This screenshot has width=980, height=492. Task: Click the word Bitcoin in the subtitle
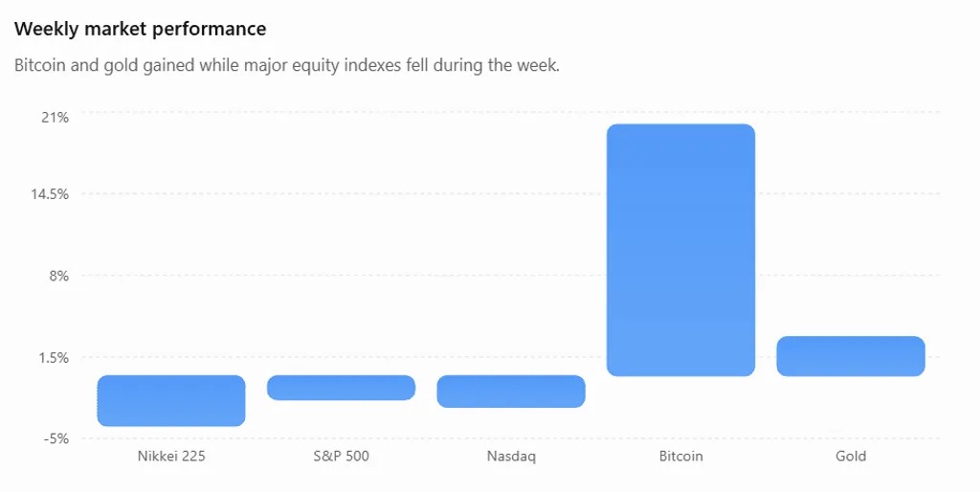[x=39, y=65]
